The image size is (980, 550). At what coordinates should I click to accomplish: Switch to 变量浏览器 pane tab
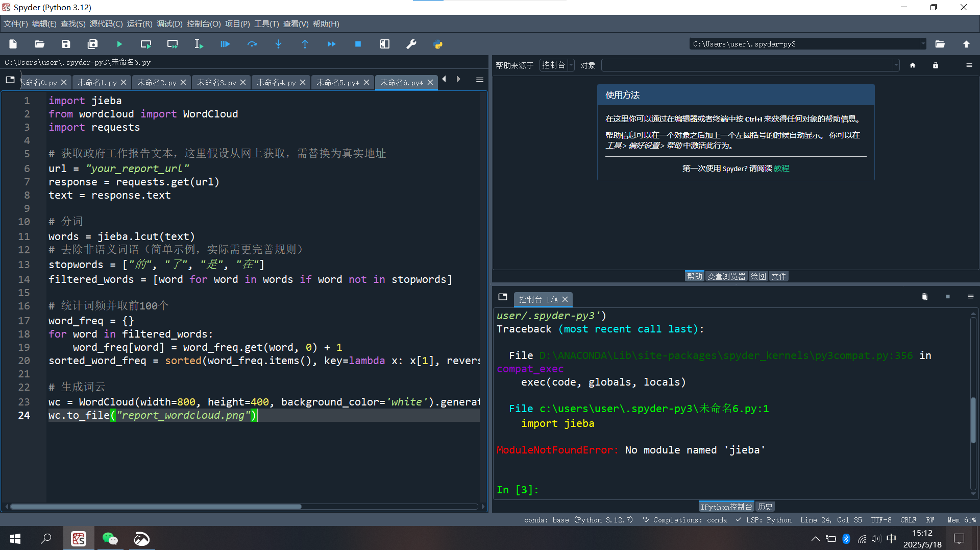pos(726,276)
